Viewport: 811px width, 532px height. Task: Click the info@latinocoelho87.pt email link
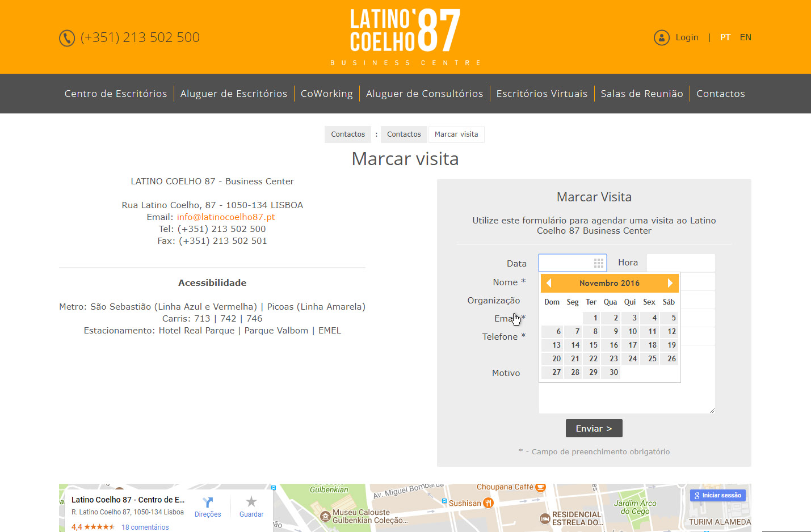pos(225,217)
